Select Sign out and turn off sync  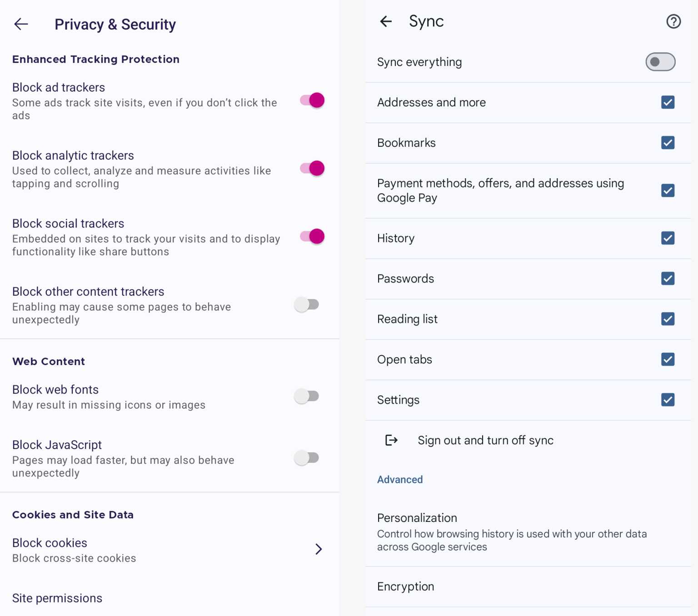485,440
